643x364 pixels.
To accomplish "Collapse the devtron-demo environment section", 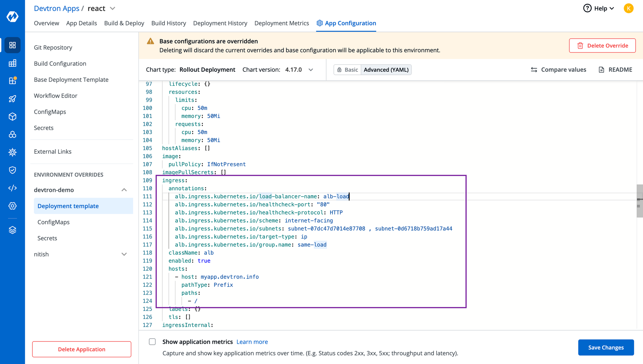I will 124,190.
